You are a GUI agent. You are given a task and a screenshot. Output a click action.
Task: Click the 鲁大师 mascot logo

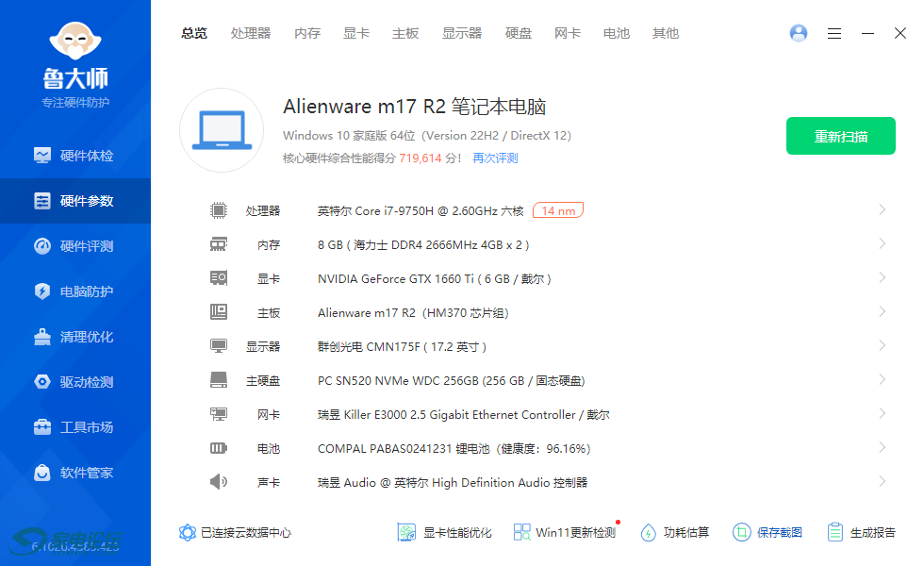(75, 41)
